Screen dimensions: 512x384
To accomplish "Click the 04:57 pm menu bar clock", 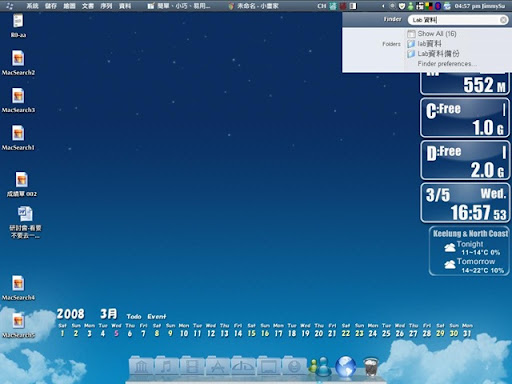I will (467, 6).
